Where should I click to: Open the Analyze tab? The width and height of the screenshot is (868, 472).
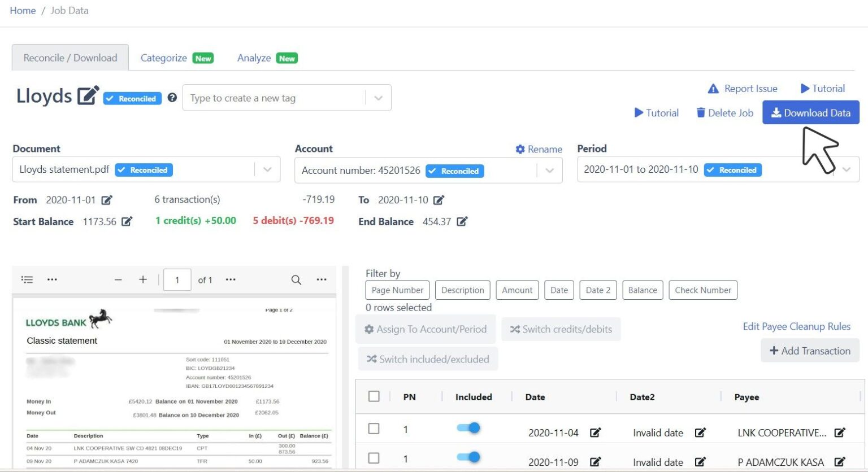pos(254,57)
